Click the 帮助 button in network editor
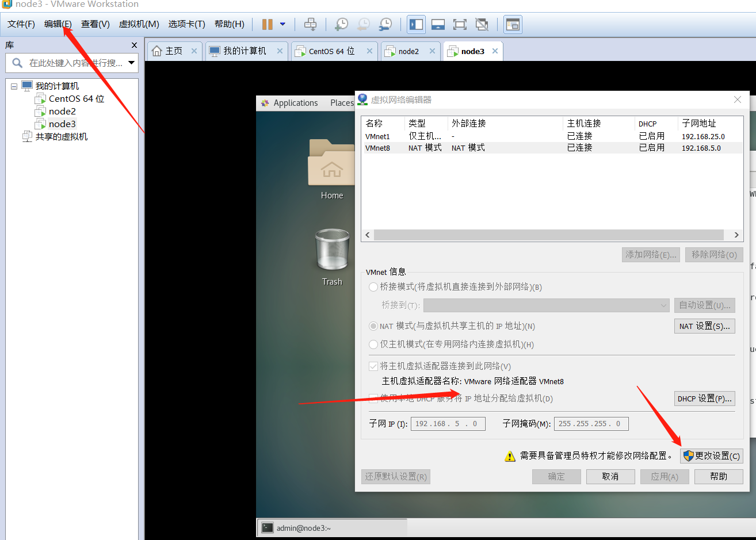The width and height of the screenshot is (756, 540). point(719,477)
